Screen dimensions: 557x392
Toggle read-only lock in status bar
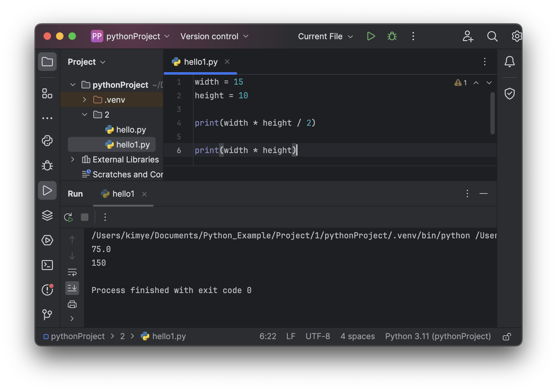point(507,337)
